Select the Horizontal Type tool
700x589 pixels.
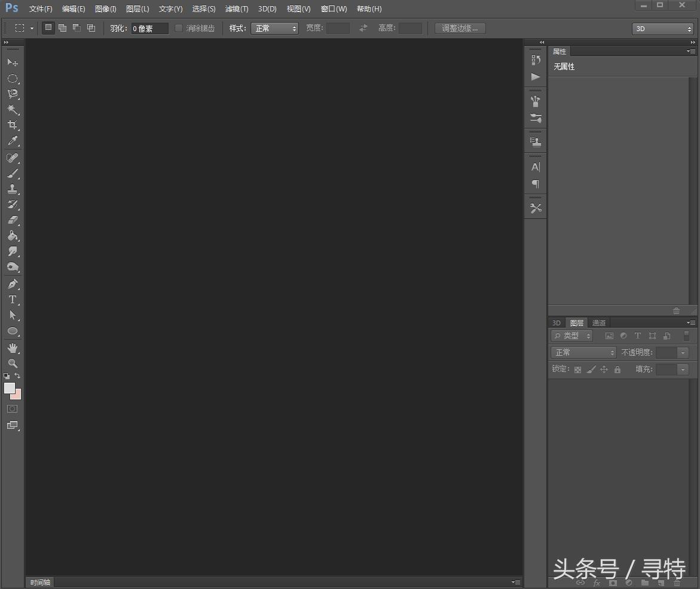tap(13, 300)
